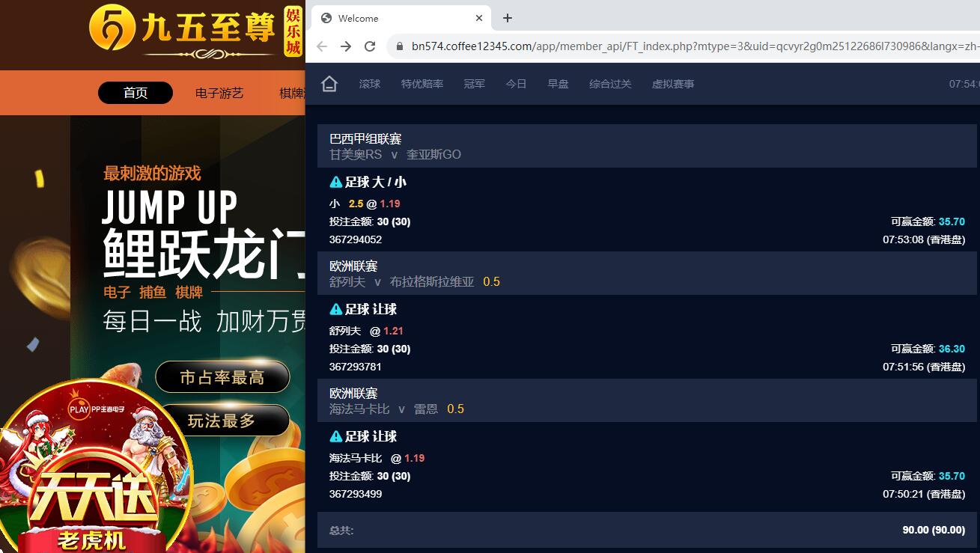
Task: Click the padlock site info icon
Action: point(398,46)
